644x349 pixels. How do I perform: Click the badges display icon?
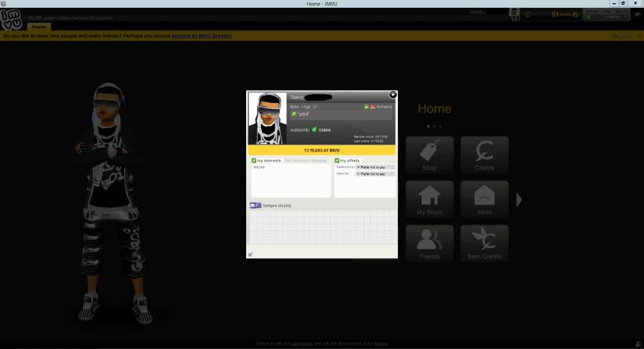(x=255, y=205)
